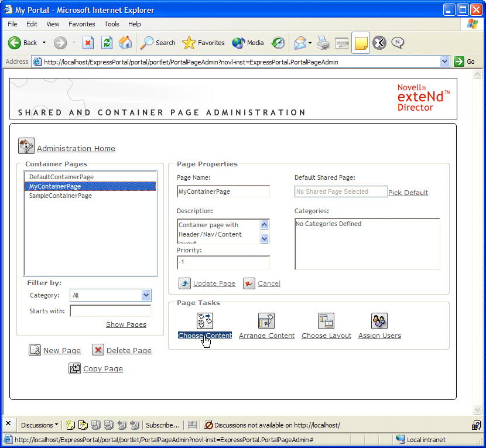486x448 pixels.
Task: Click the Starts with text field
Action: [x=110, y=311]
